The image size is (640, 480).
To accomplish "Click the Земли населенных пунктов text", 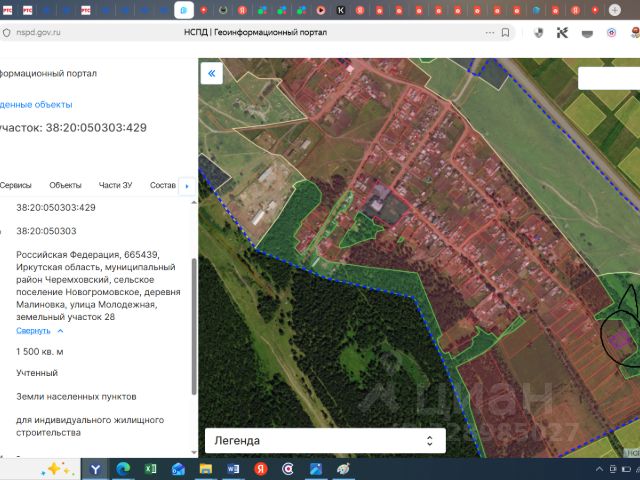I will pyautogui.click(x=76, y=397).
